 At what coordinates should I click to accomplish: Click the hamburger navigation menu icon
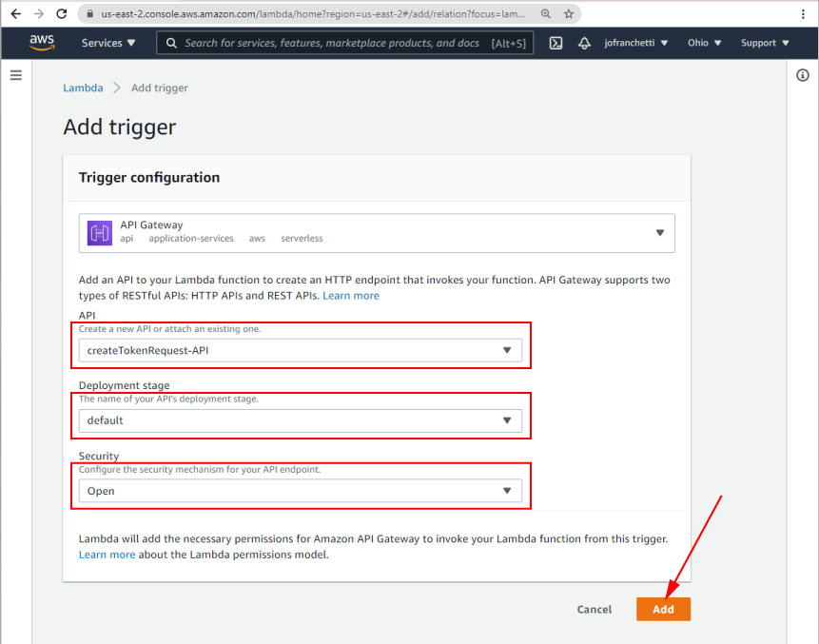(16, 76)
